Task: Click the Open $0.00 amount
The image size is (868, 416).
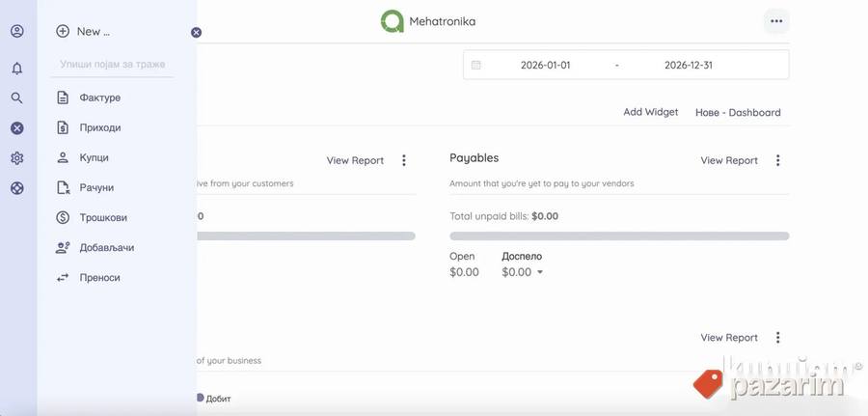Action: point(464,272)
